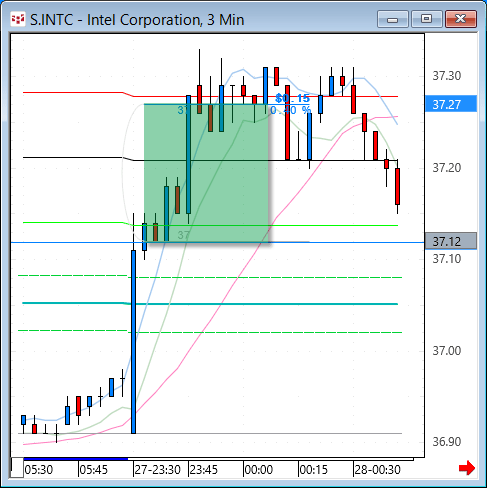The height and width of the screenshot is (488, 487).
Task: Click the chart application icon in title bar
Action: pyautogui.click(x=18, y=19)
